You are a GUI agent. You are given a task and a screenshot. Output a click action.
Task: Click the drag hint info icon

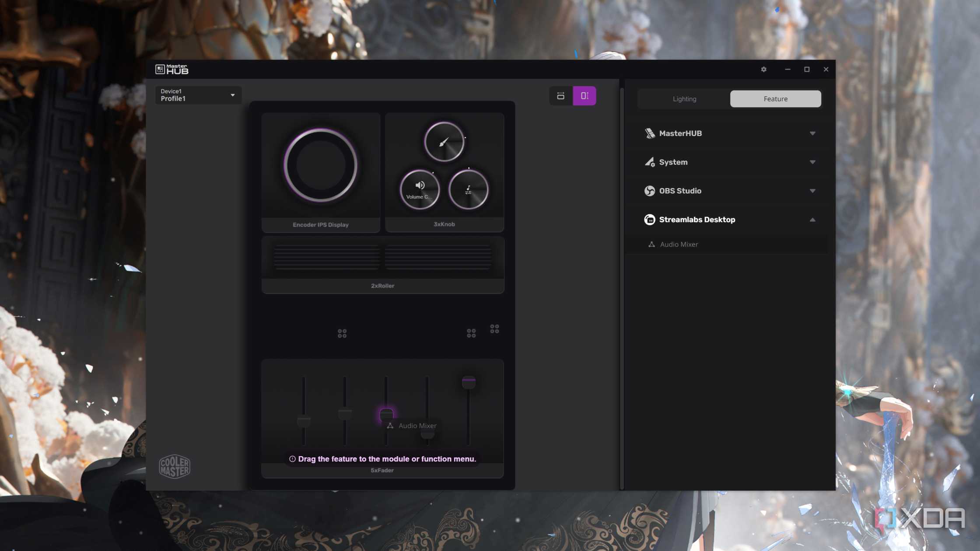(x=292, y=459)
